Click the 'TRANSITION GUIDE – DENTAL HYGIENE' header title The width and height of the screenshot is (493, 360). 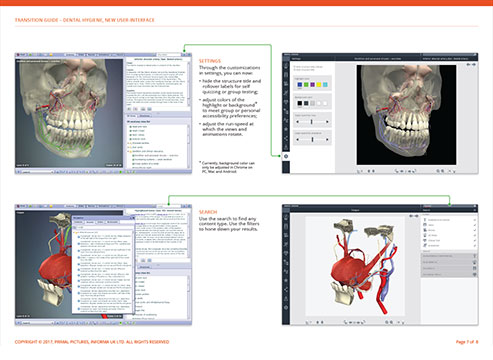coord(85,20)
